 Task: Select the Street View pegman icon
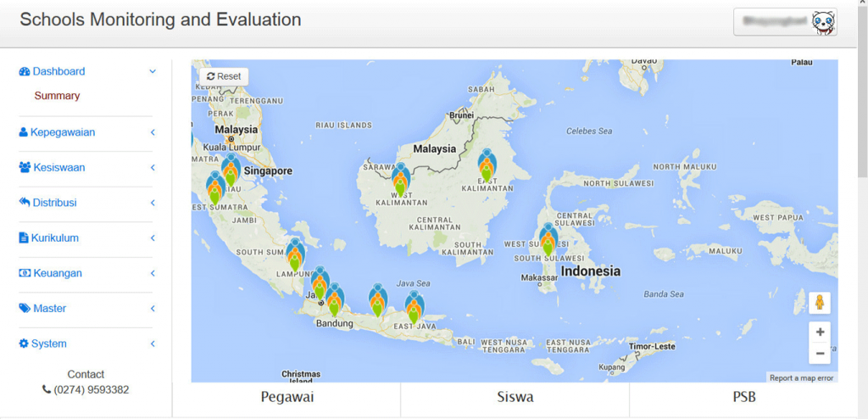tap(820, 303)
